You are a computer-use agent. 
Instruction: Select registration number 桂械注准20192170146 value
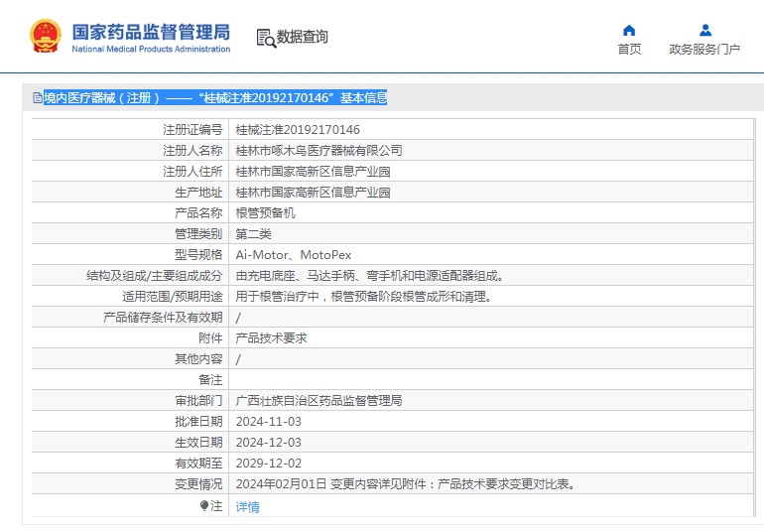pos(298,130)
